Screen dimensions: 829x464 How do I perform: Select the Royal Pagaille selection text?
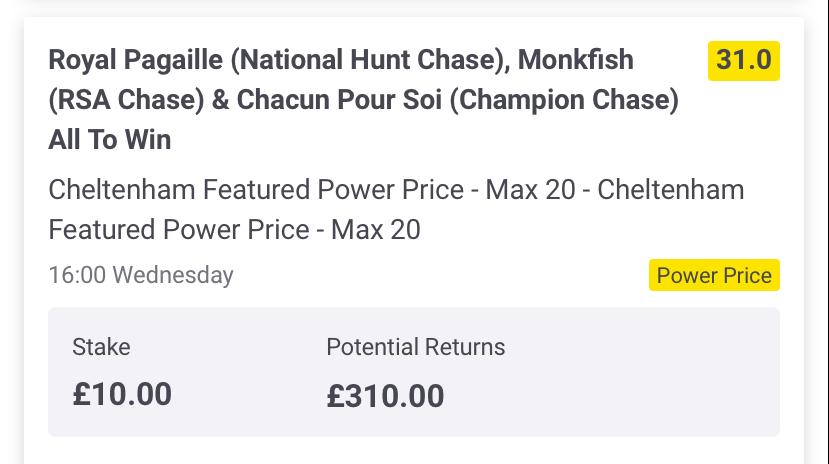(x=135, y=60)
